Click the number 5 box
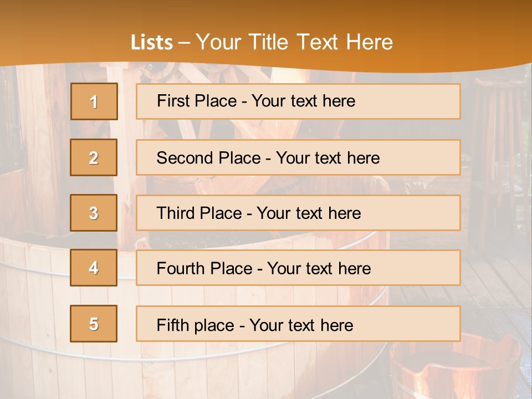 coord(94,324)
